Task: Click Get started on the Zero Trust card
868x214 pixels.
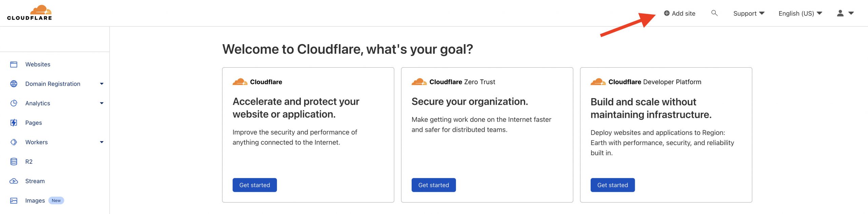Action: [433, 185]
